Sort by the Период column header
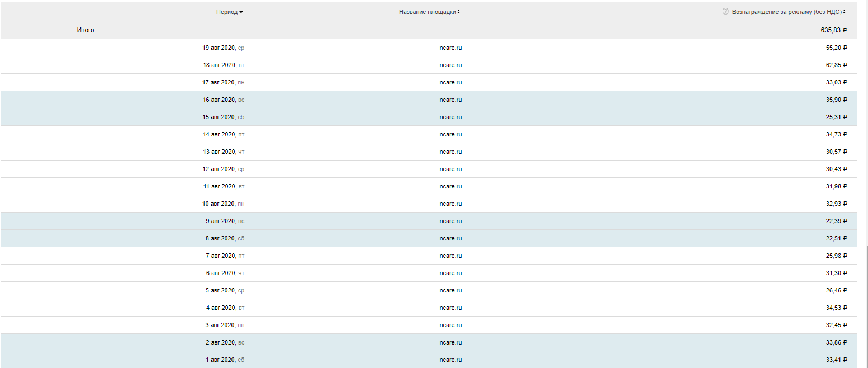Image resolution: width=868 pixels, height=368 pixels. click(226, 12)
